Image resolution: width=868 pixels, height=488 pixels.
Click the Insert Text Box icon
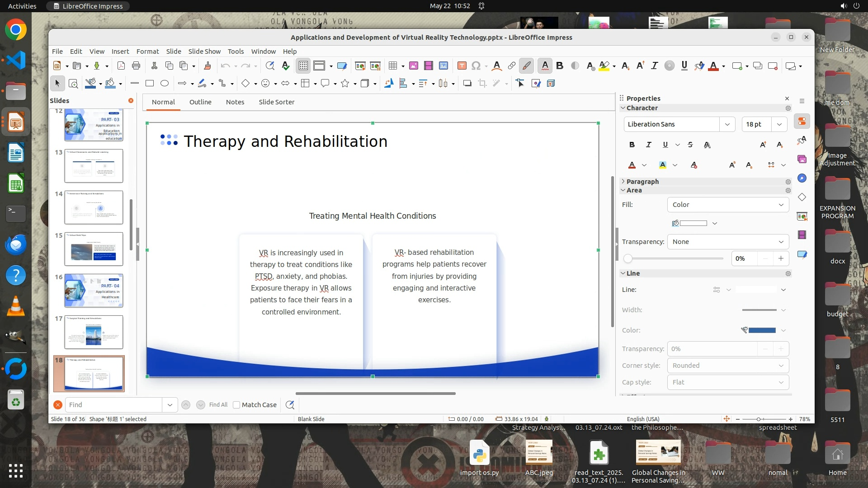pos(462,66)
